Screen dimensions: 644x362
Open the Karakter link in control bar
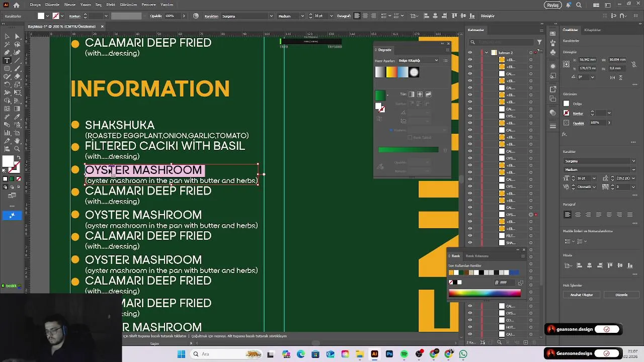(x=211, y=16)
